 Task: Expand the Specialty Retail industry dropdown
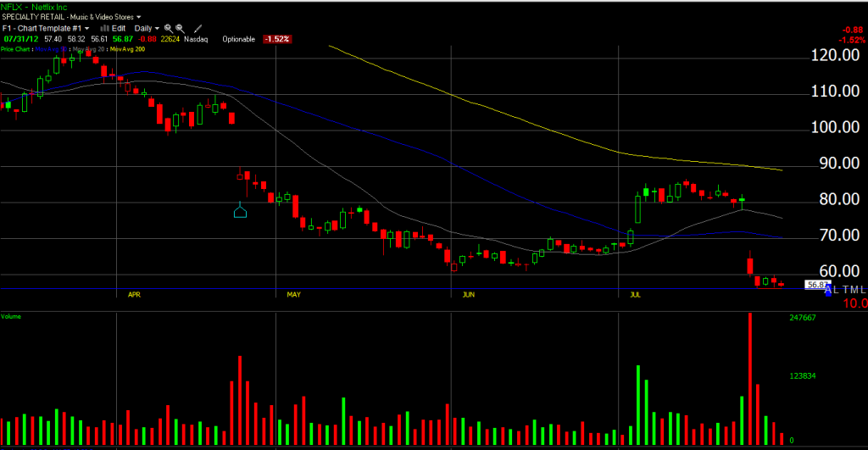(71, 17)
